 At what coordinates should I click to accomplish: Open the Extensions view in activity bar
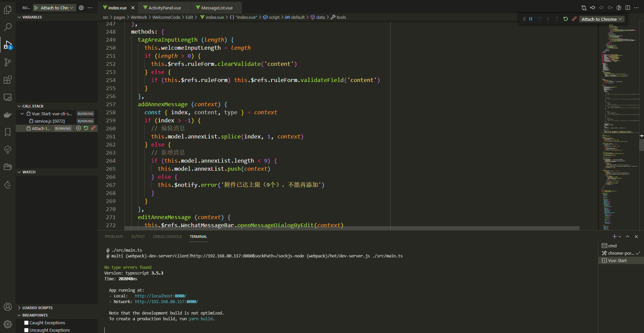pyautogui.click(x=8, y=80)
